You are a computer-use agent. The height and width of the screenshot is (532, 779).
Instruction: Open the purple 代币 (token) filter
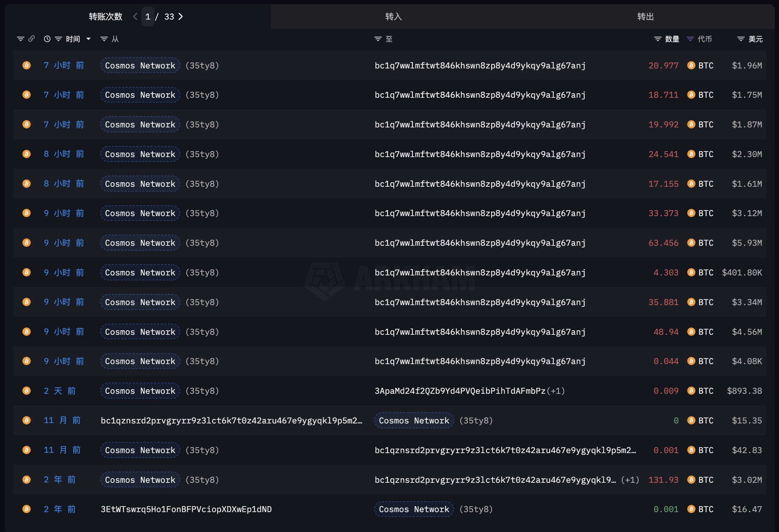[x=690, y=39]
